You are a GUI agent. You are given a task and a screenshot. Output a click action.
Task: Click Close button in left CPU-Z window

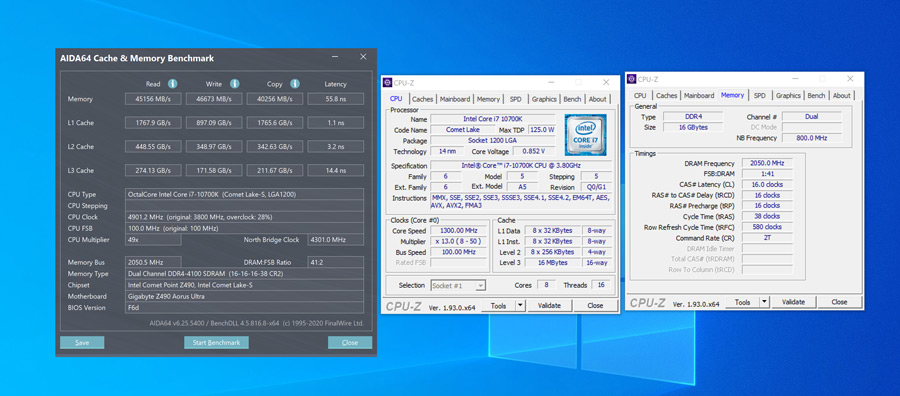595,306
